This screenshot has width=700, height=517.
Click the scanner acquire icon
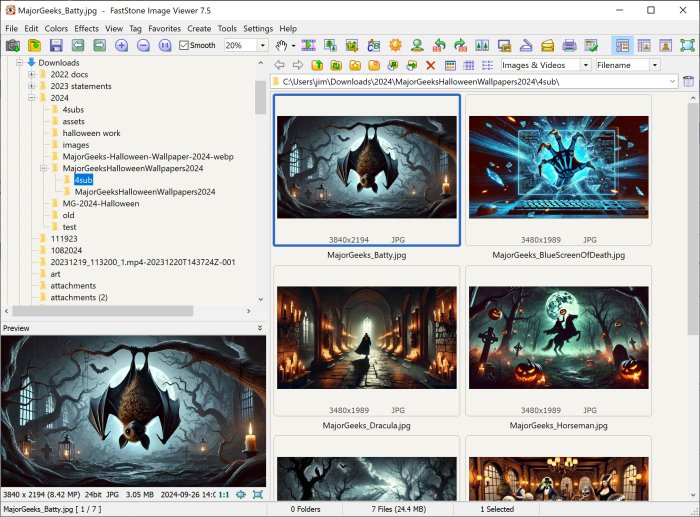pyautogui.click(x=526, y=45)
